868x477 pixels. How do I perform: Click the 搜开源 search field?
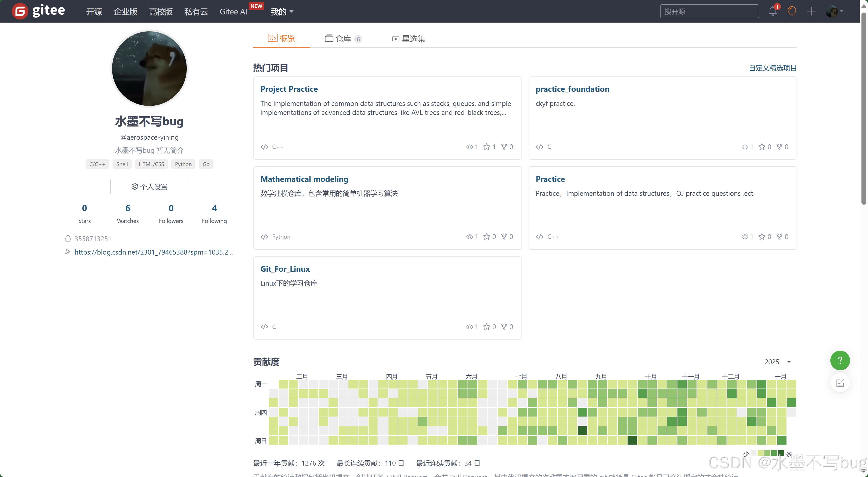[x=709, y=11]
